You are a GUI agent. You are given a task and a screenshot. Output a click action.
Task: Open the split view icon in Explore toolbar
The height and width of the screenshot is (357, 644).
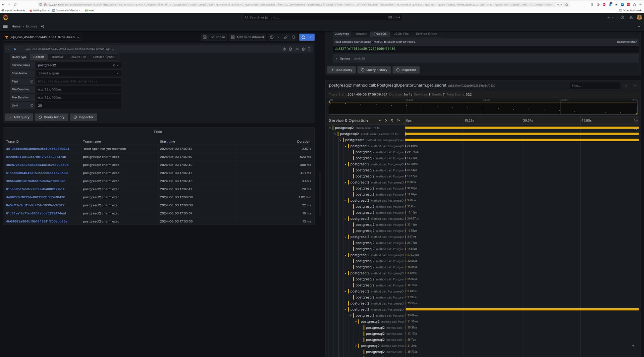click(x=205, y=37)
